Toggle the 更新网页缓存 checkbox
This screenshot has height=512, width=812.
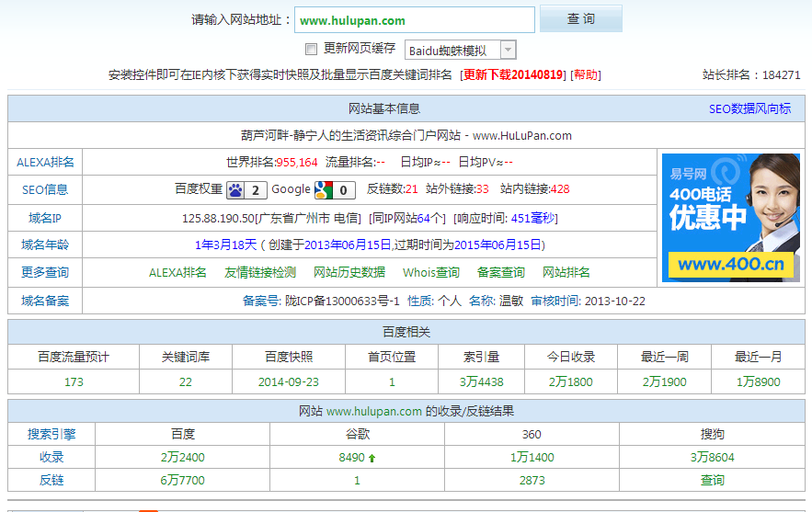(311, 50)
